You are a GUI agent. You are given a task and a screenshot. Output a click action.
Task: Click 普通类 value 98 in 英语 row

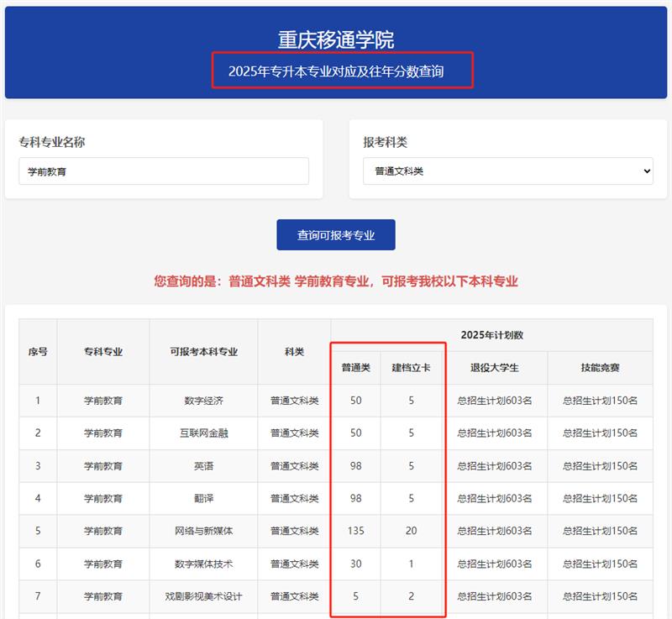(355, 465)
